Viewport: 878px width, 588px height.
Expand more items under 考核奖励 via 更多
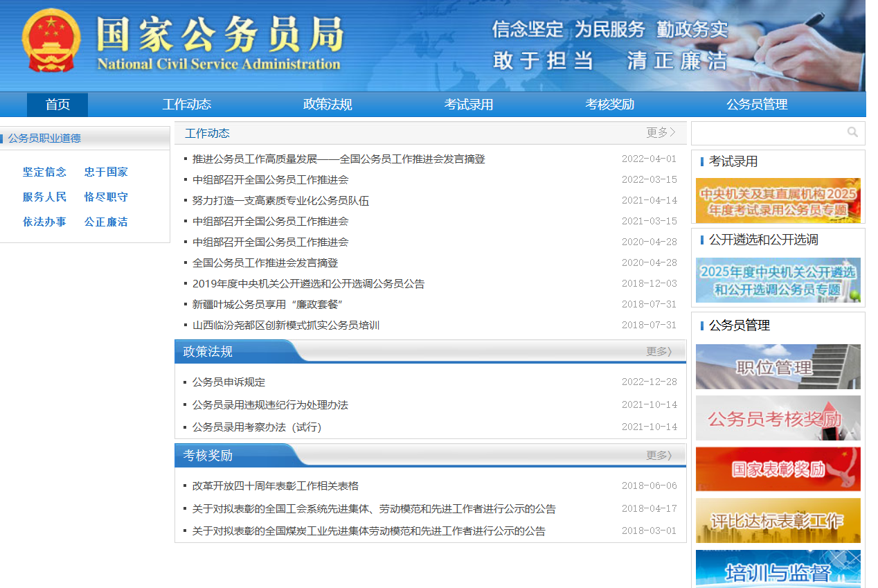658,455
